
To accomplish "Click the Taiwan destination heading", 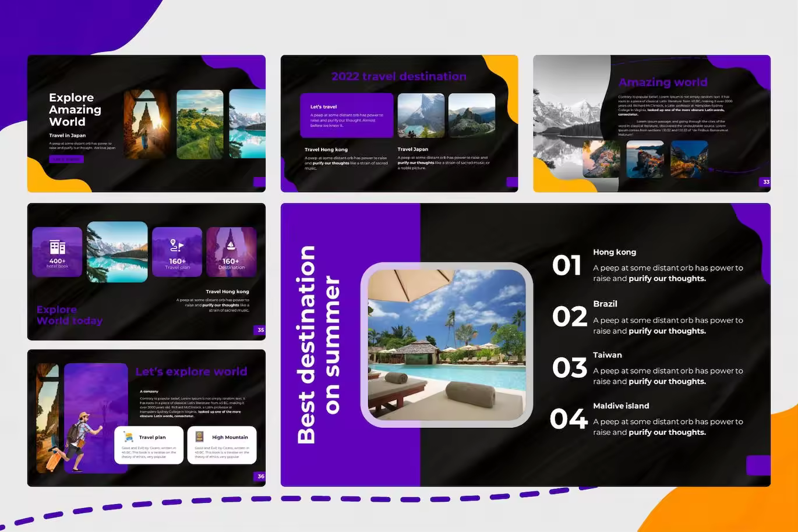I will click(608, 355).
